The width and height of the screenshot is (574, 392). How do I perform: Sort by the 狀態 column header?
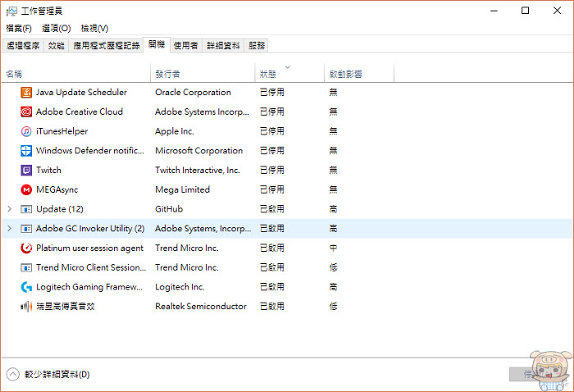pos(289,74)
